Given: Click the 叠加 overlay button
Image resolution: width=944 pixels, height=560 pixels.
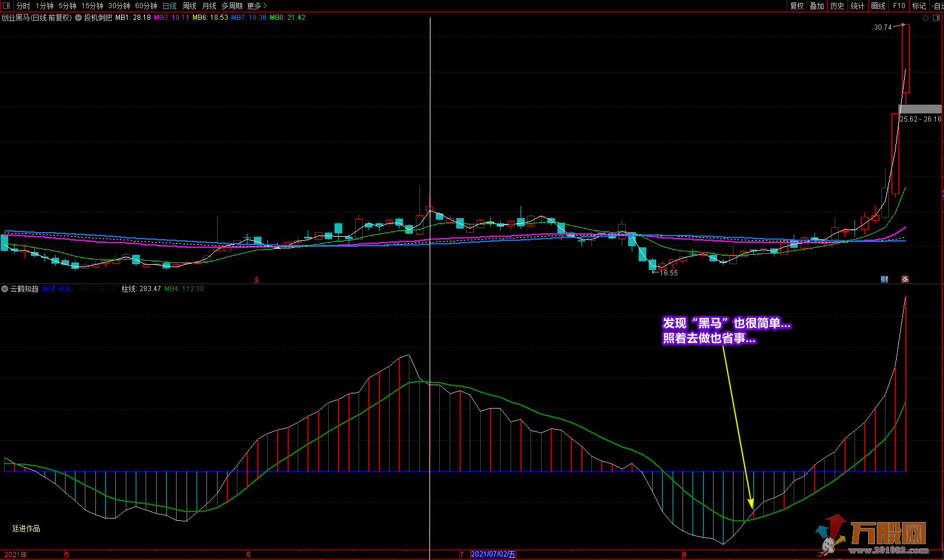Looking at the screenshot, I should [816, 6].
